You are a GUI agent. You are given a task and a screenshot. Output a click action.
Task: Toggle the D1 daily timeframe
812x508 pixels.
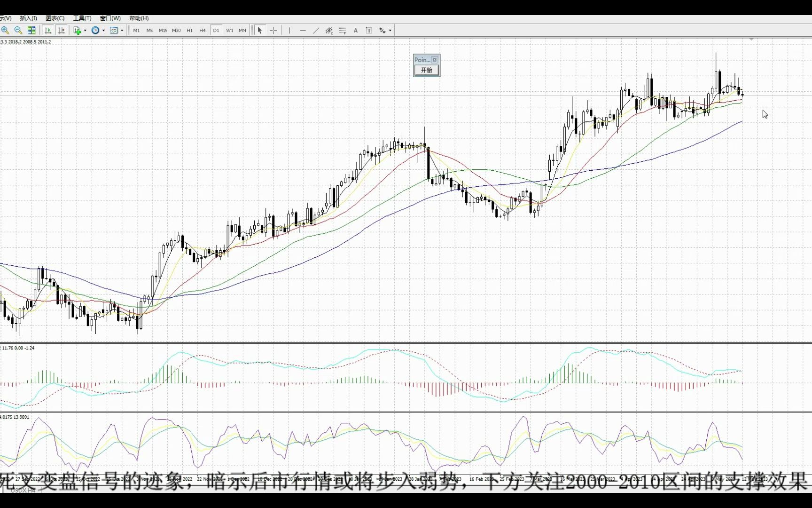pos(216,30)
